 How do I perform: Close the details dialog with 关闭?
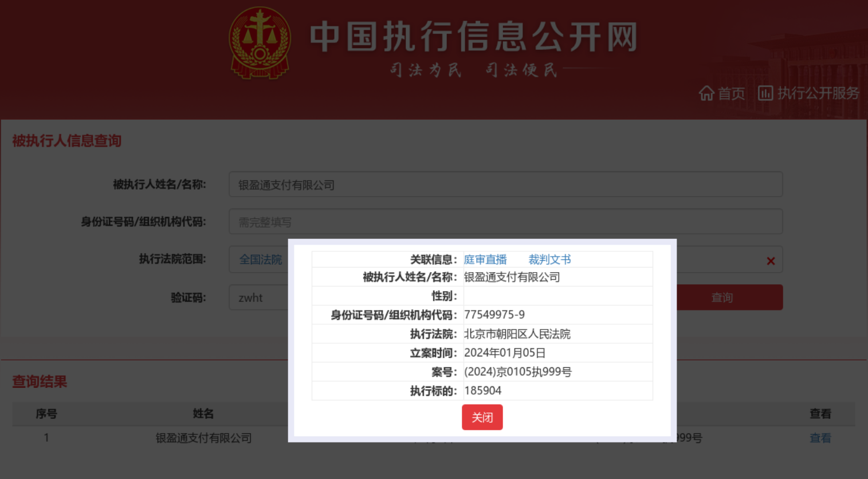tap(482, 417)
